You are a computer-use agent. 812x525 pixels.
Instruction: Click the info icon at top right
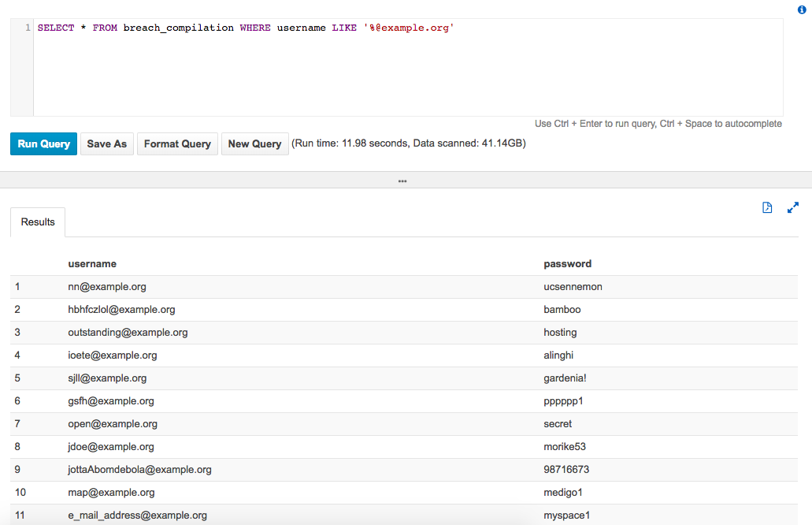[x=802, y=9]
